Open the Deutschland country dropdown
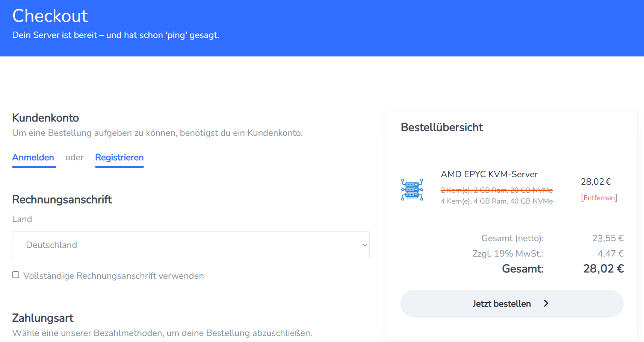Image resolution: width=644 pixels, height=342 pixels. pyautogui.click(x=191, y=245)
